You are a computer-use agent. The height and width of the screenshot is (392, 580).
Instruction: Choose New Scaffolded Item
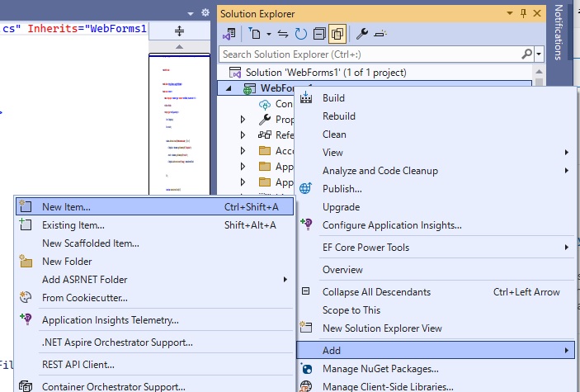pos(91,243)
